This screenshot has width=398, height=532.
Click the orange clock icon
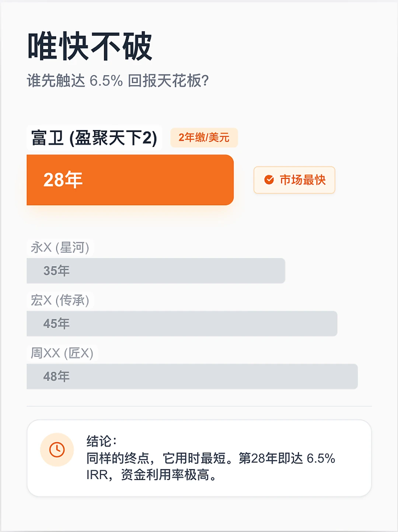[x=57, y=450]
